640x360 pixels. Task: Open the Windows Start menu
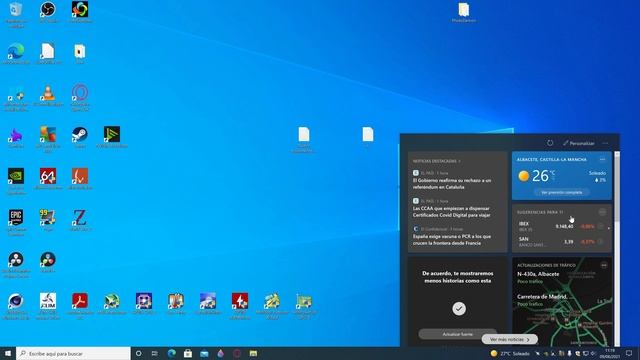coord(8,353)
